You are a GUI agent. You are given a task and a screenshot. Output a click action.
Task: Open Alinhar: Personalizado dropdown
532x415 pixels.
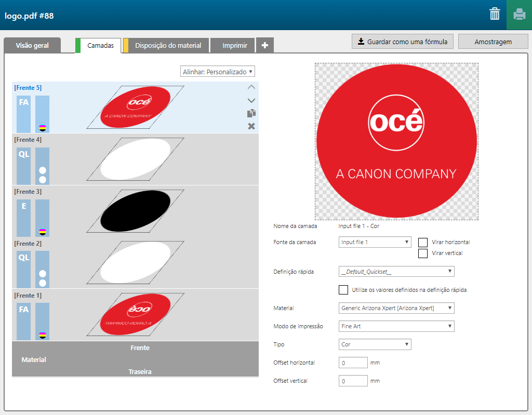(218, 72)
